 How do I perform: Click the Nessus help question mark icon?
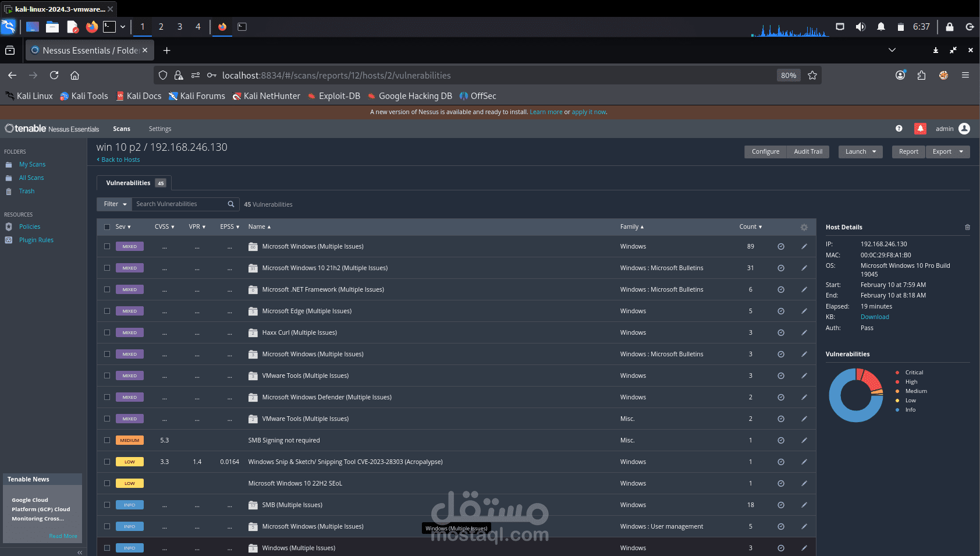point(899,129)
